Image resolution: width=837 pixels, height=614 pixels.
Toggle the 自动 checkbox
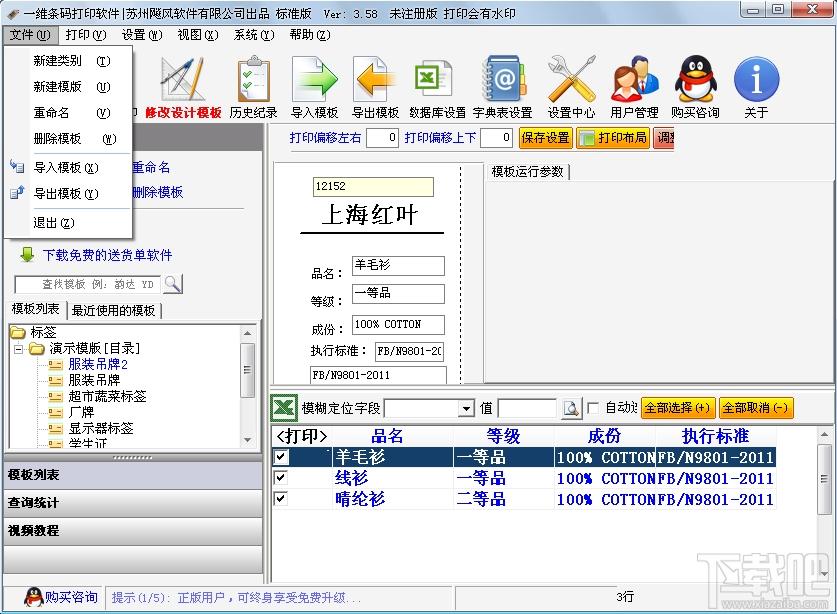pos(593,408)
